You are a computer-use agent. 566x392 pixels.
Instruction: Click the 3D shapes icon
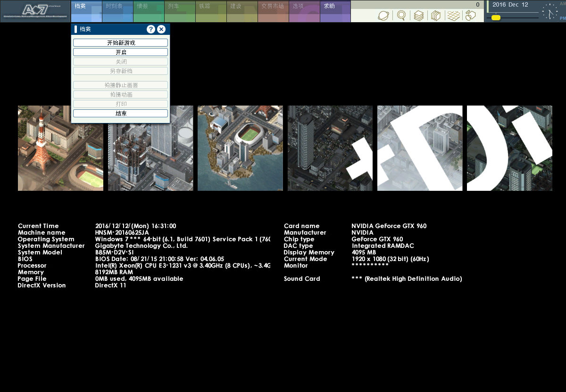click(x=470, y=16)
